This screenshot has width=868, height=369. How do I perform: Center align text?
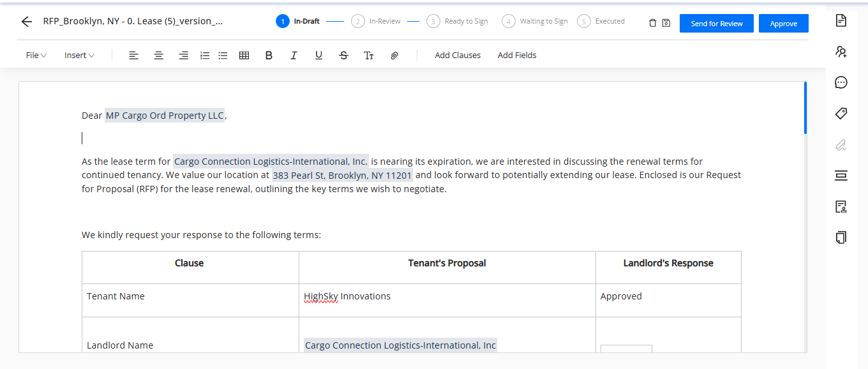coord(158,56)
